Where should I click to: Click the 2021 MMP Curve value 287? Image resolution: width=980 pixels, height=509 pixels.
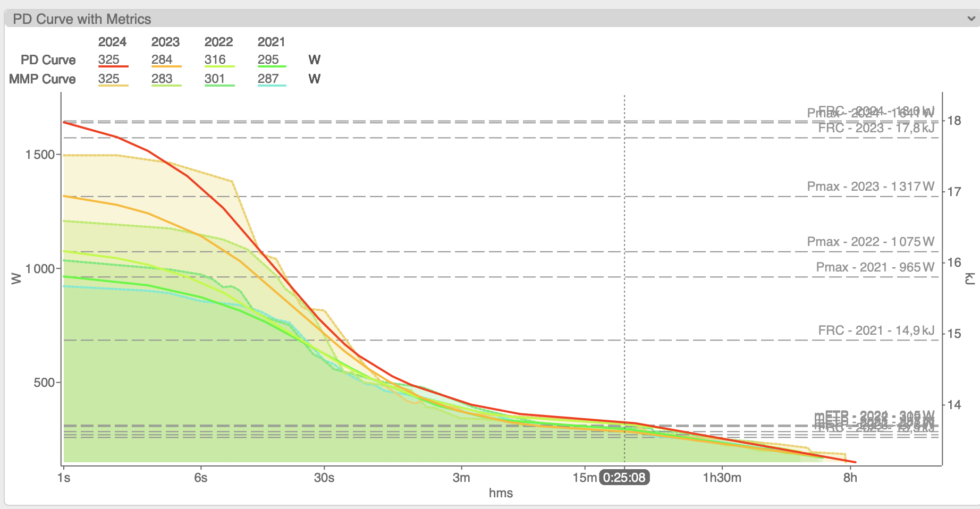coord(268,79)
